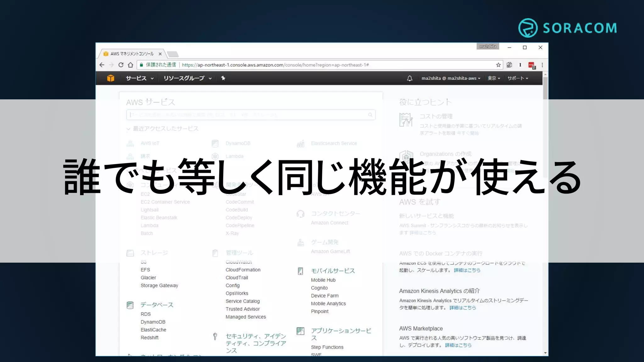Click 詳細はこちら under AWS Marketplace
Viewport: 644px width, 362px height.
pyautogui.click(x=458, y=345)
